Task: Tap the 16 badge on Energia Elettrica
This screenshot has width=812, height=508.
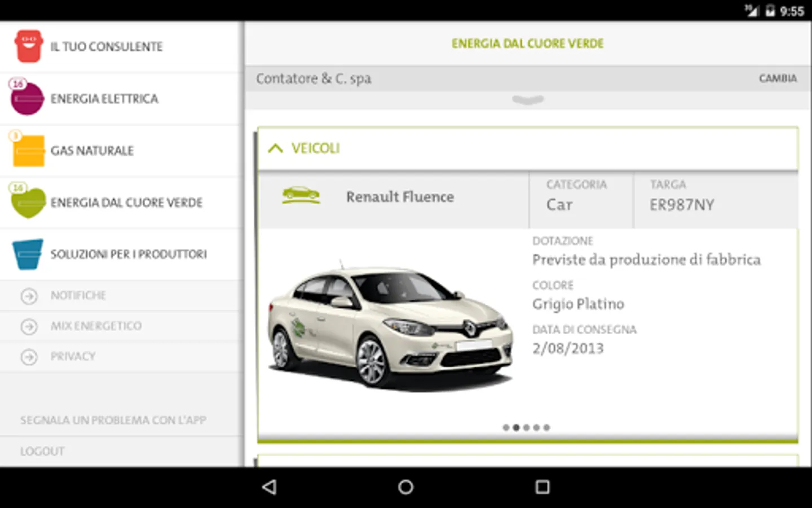Action: coord(17,84)
